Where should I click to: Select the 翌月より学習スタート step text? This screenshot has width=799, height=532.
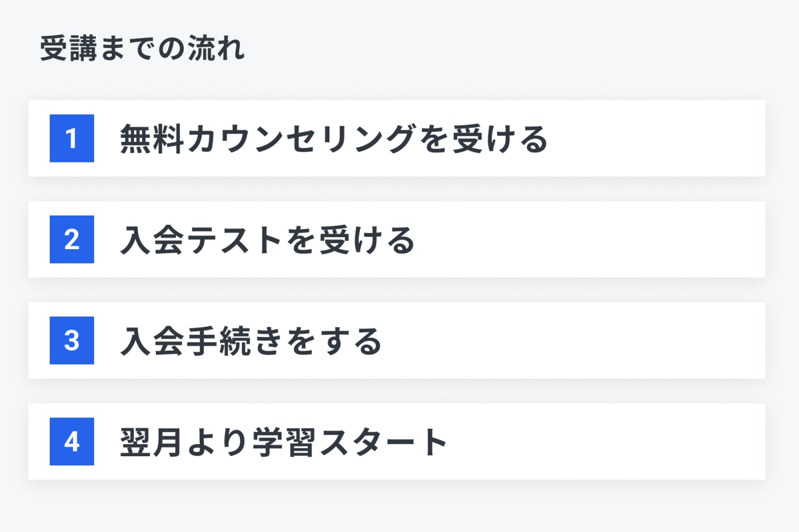284,442
